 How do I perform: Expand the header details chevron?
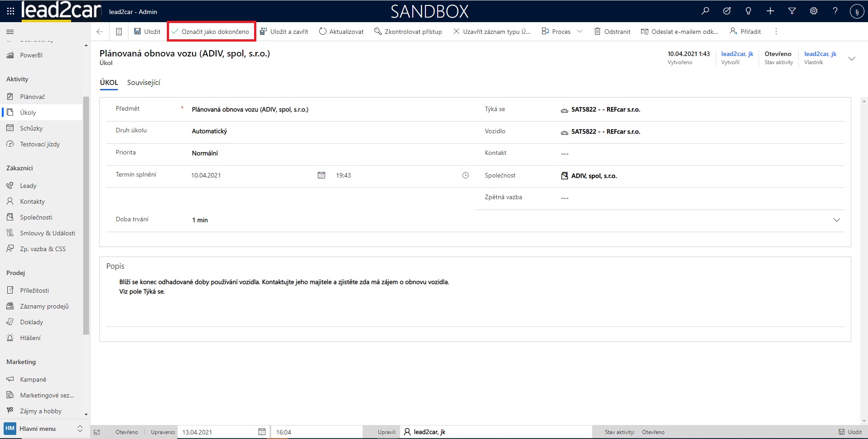coord(852,59)
